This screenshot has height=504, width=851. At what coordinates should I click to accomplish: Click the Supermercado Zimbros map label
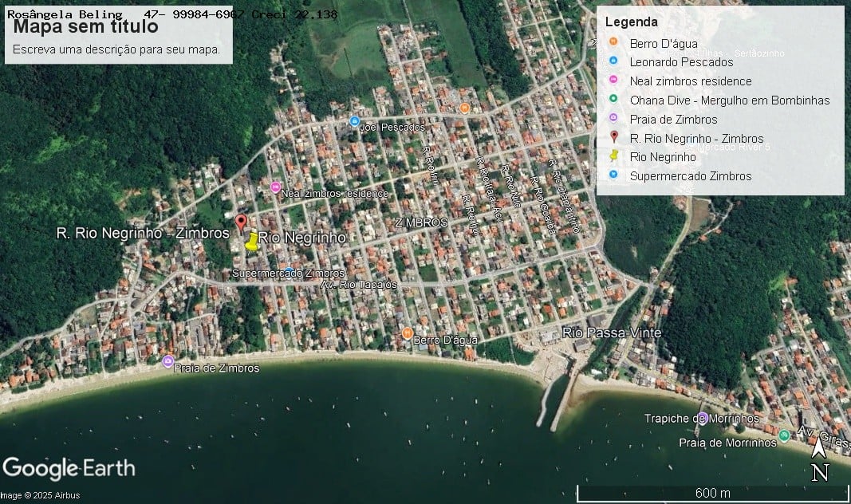pos(288,273)
